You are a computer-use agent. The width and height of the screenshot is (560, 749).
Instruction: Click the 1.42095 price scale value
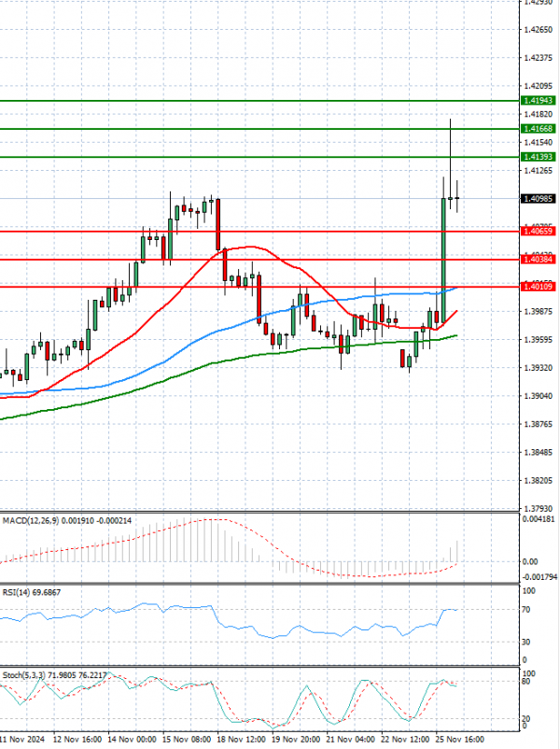[x=538, y=86]
